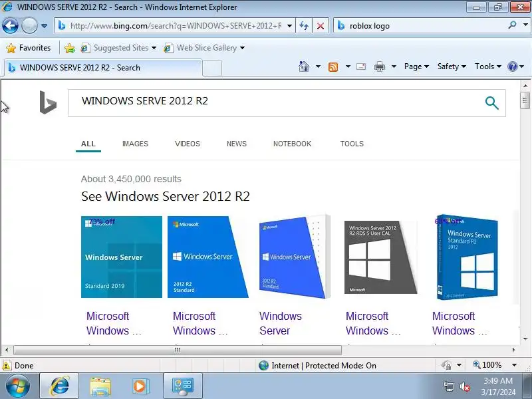
Task: Add page to Favorites bar icon
Action: click(x=70, y=48)
